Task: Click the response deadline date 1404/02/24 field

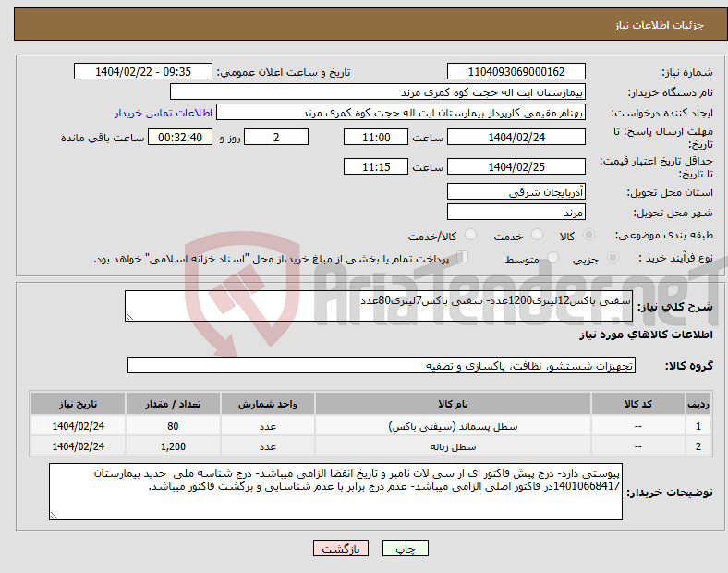Action: [x=516, y=137]
